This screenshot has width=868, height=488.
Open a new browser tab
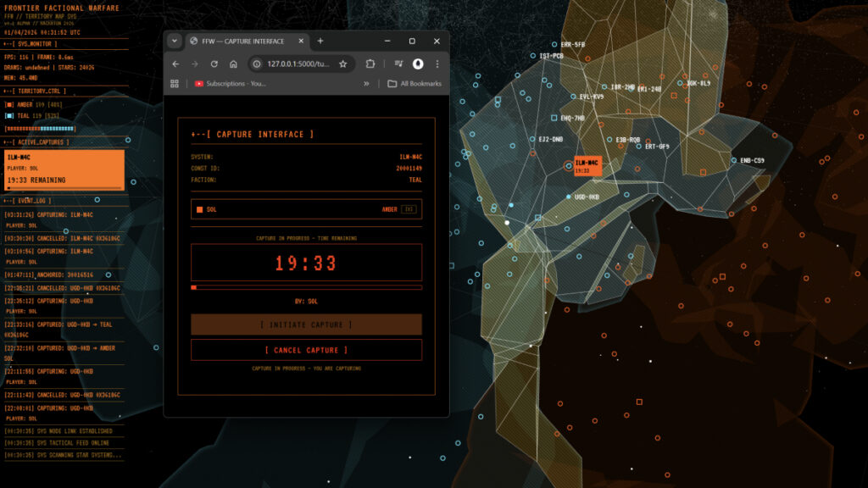[320, 41]
